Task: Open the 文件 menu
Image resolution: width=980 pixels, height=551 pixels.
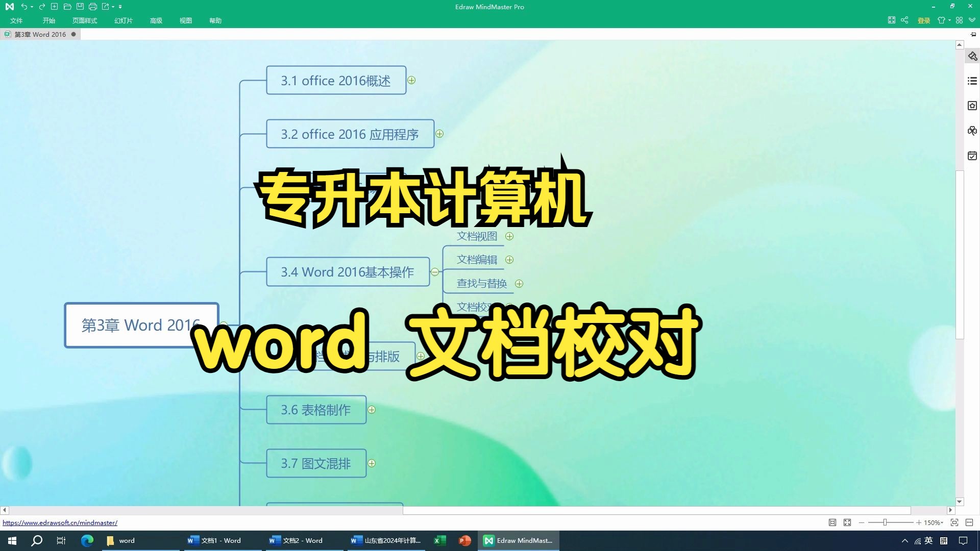Action: (16, 20)
